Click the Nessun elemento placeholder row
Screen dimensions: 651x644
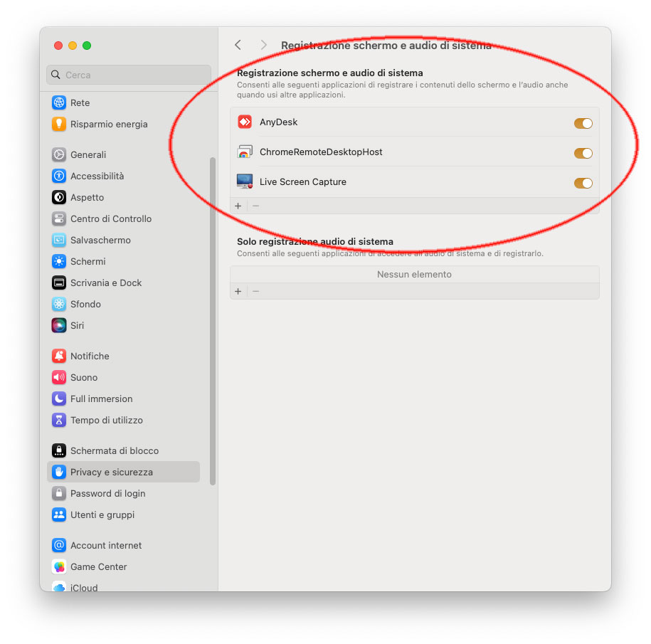pyautogui.click(x=414, y=275)
